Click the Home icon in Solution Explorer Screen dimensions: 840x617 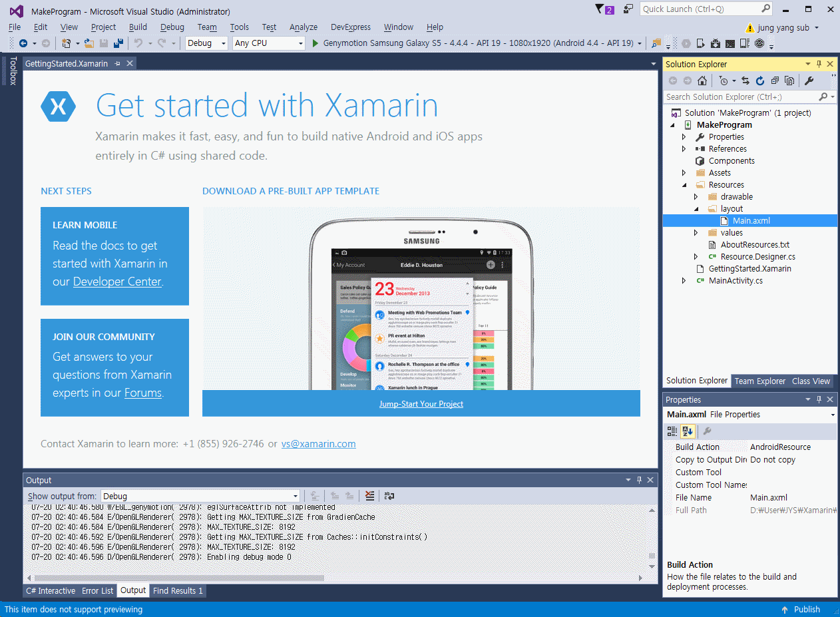tap(702, 81)
